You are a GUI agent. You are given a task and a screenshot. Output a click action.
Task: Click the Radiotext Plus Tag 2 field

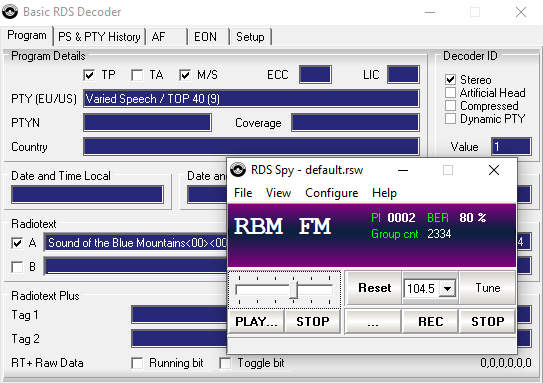point(179,338)
